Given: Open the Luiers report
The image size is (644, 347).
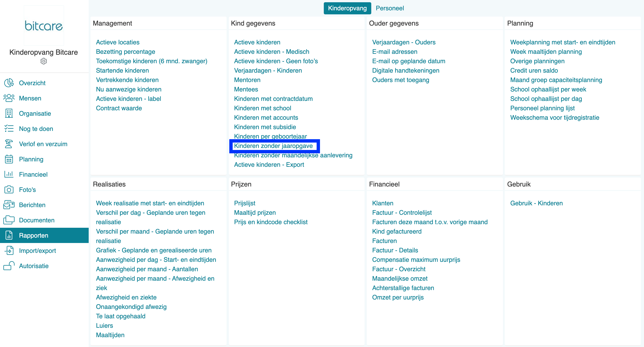Looking at the screenshot, I should click(x=105, y=325).
